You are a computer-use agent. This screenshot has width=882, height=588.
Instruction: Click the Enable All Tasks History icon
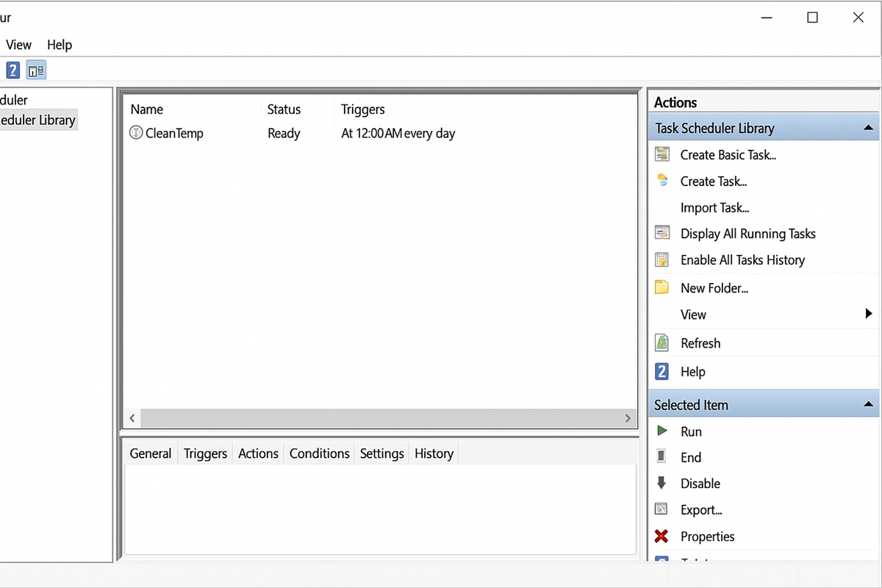tap(662, 260)
